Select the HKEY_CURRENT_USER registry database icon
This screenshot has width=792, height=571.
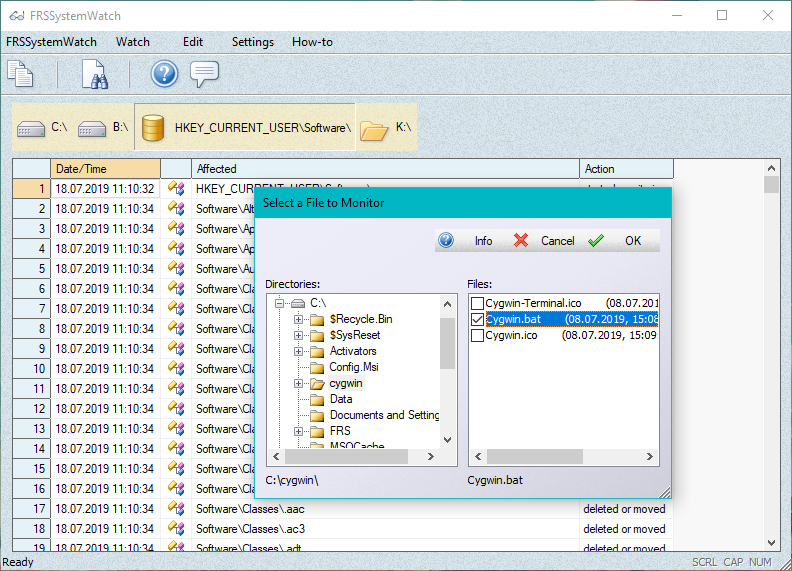152,128
